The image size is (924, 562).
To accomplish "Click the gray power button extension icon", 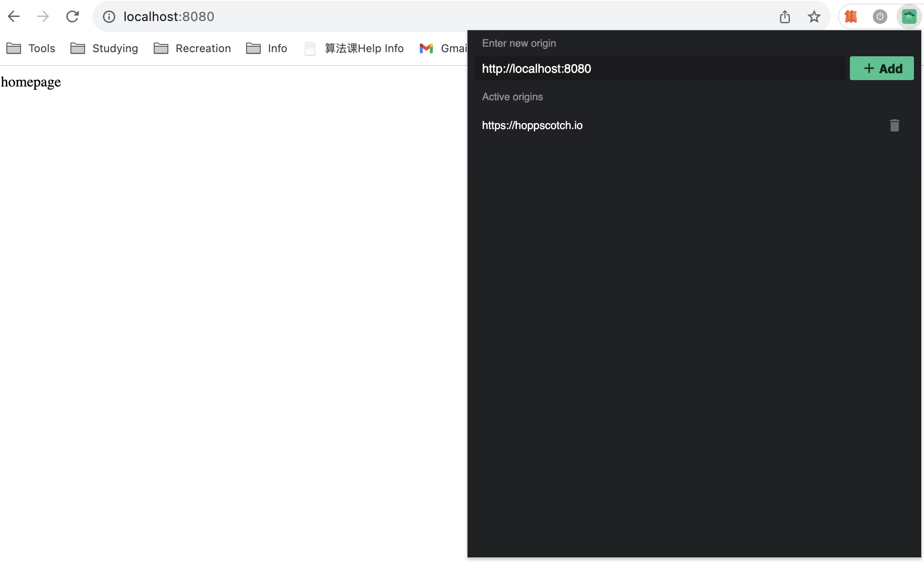I will pyautogui.click(x=880, y=17).
